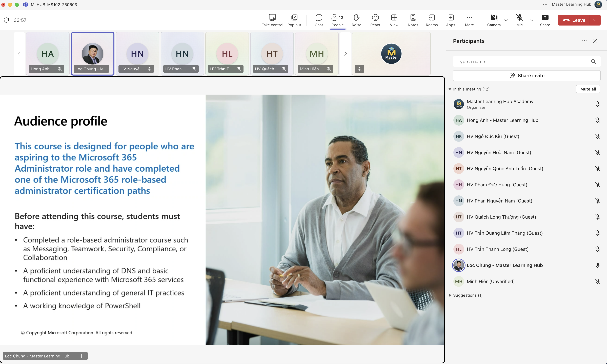Image resolution: width=607 pixels, height=364 pixels.
Task: Close the Participants panel
Action: 595,41
